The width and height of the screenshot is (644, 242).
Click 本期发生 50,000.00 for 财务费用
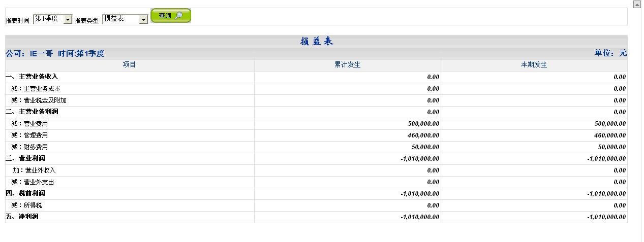coord(612,147)
